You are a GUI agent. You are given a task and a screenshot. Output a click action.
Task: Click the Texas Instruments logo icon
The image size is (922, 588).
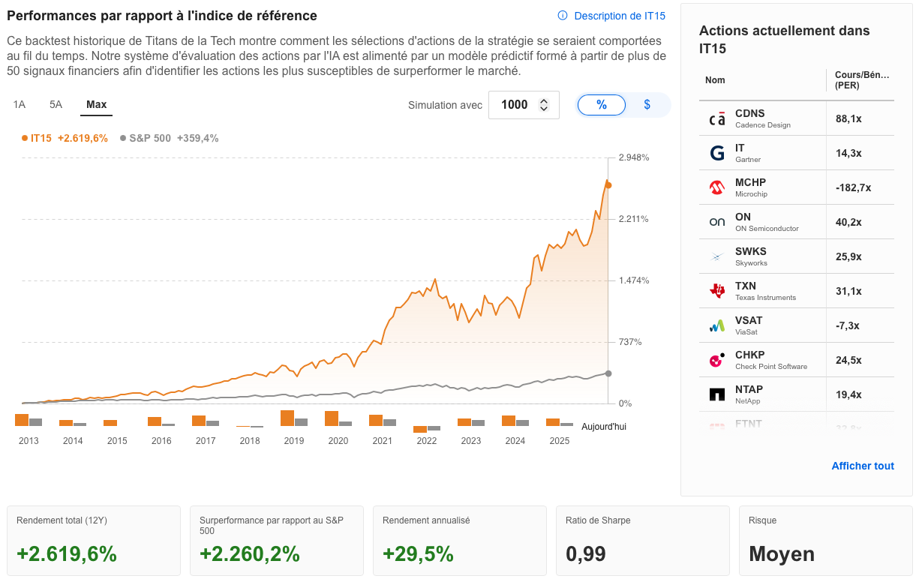717,291
